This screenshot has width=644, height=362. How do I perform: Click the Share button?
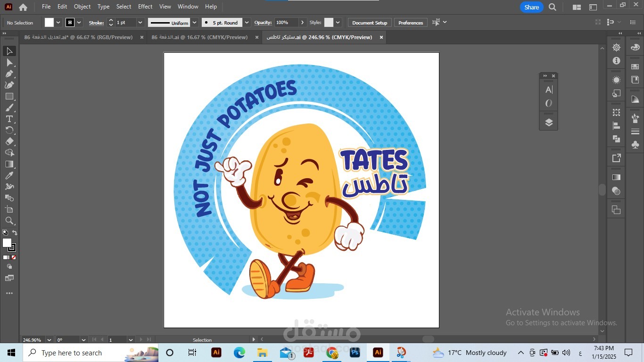tap(531, 7)
